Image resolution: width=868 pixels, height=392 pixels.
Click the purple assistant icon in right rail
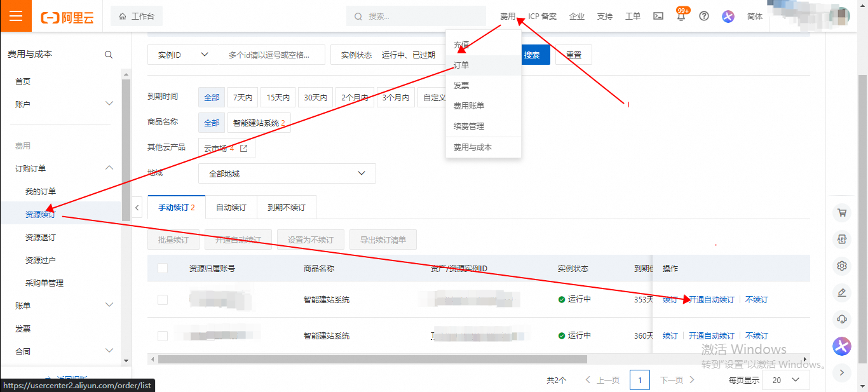pos(842,346)
